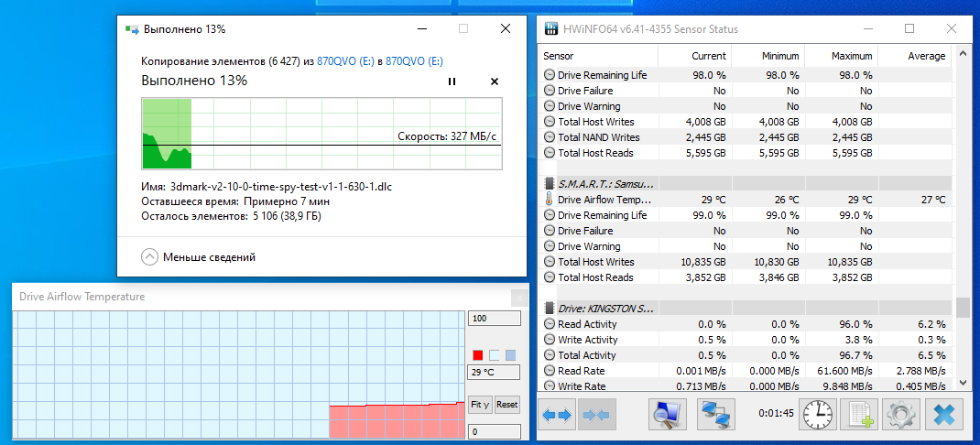Close the Drive Airflow Temperature graph window
This screenshot has width=980, height=445.
click(518, 298)
